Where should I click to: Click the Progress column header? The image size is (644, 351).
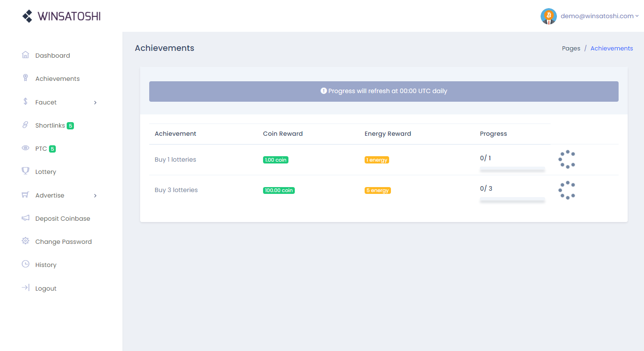(493, 133)
